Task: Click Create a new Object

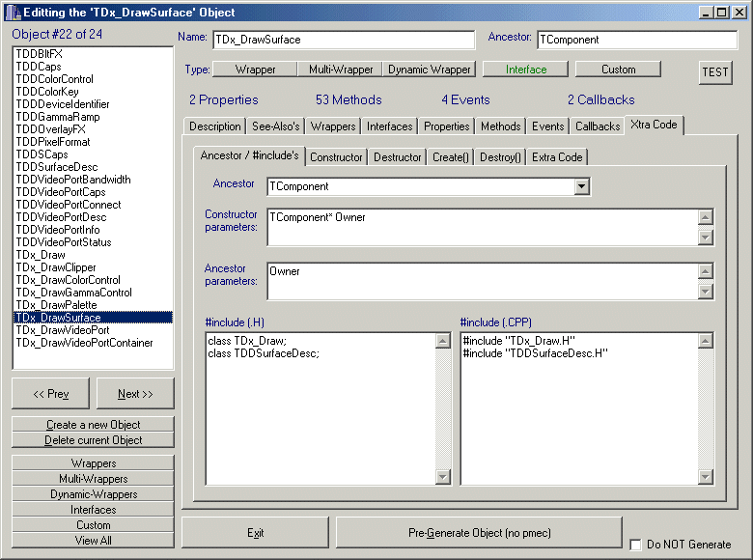Action: 93,425
